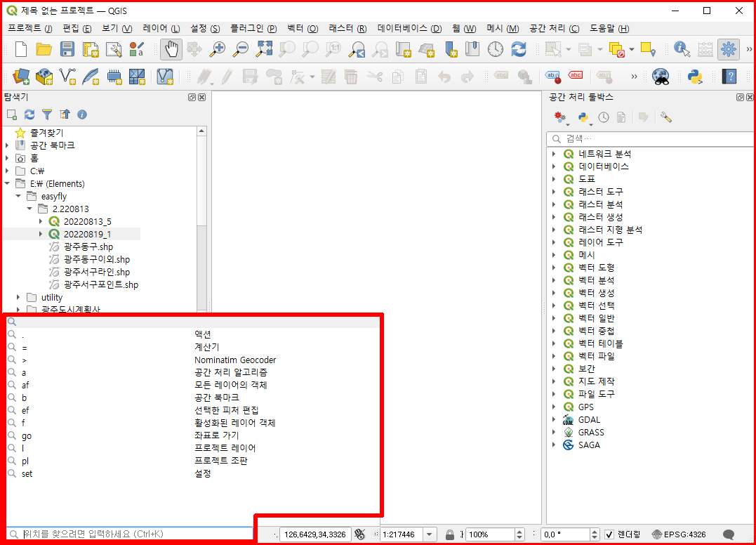The width and height of the screenshot is (756, 545).
Task: Select the 광주서구라인.shp file
Action: (x=96, y=272)
